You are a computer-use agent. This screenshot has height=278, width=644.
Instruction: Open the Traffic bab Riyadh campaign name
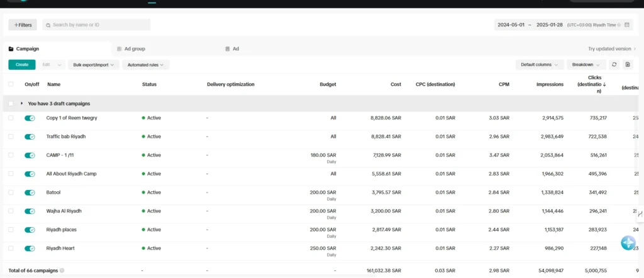click(65, 136)
